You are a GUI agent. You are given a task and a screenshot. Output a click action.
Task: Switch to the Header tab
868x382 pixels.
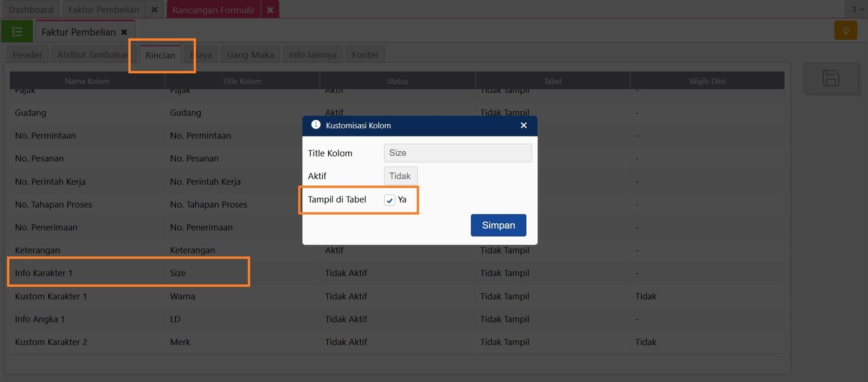click(27, 55)
